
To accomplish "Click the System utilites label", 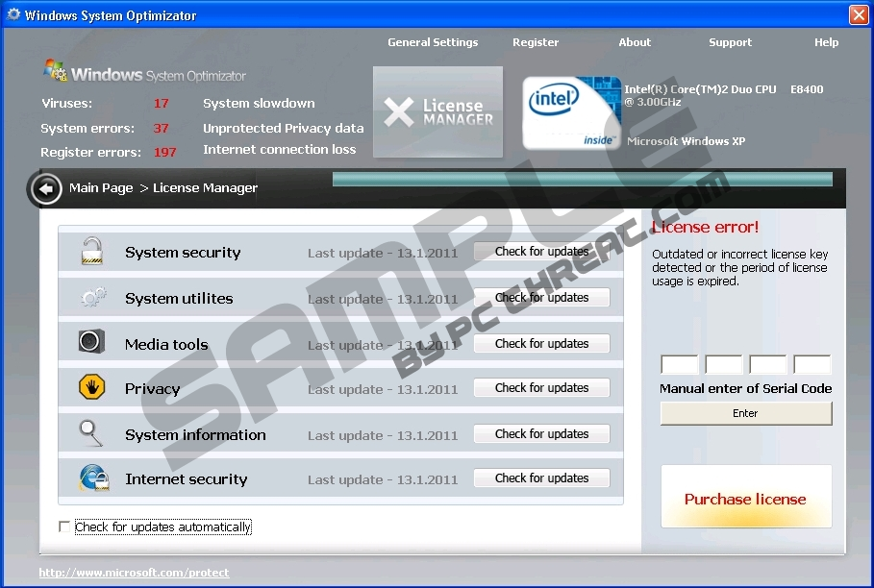I will coord(179,299).
